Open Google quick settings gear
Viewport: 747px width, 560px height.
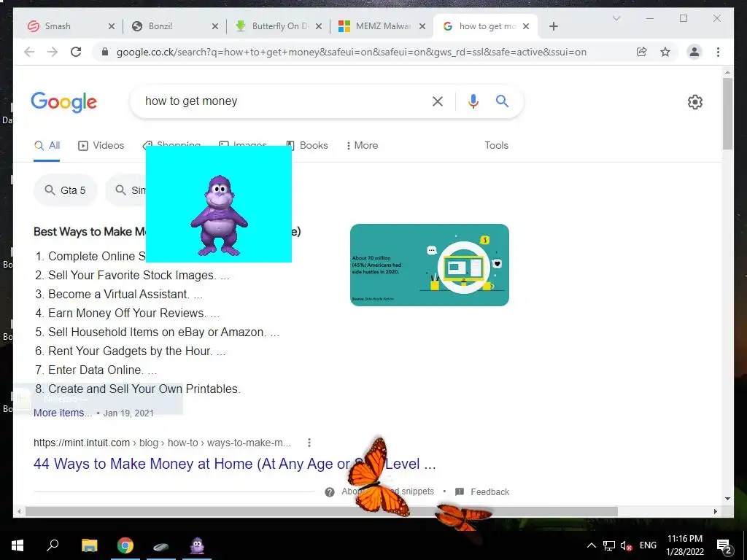695,102
